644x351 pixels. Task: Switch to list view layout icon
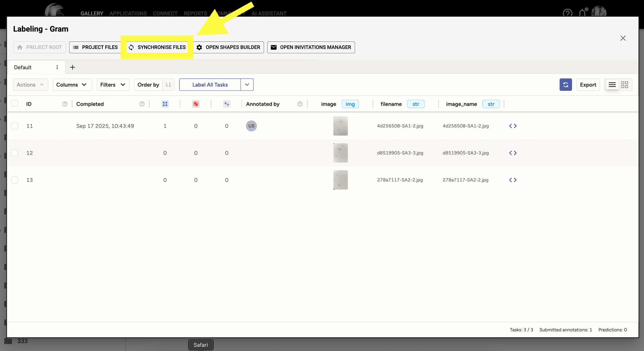tap(612, 85)
